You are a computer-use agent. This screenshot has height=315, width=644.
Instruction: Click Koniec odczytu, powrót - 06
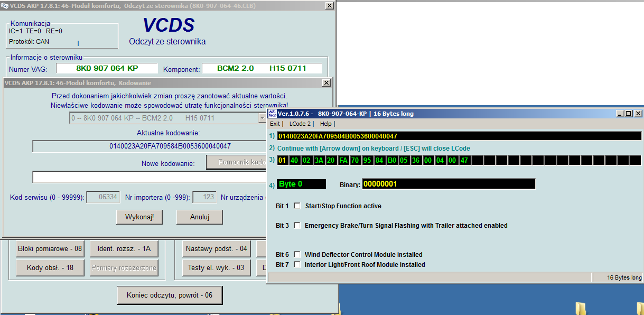coord(169,295)
